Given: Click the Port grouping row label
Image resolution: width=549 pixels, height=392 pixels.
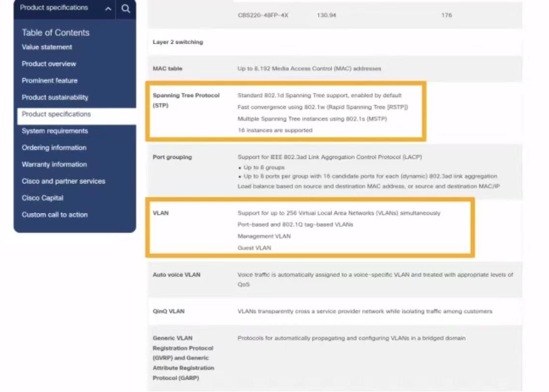Looking at the screenshot, I should click(x=172, y=157).
